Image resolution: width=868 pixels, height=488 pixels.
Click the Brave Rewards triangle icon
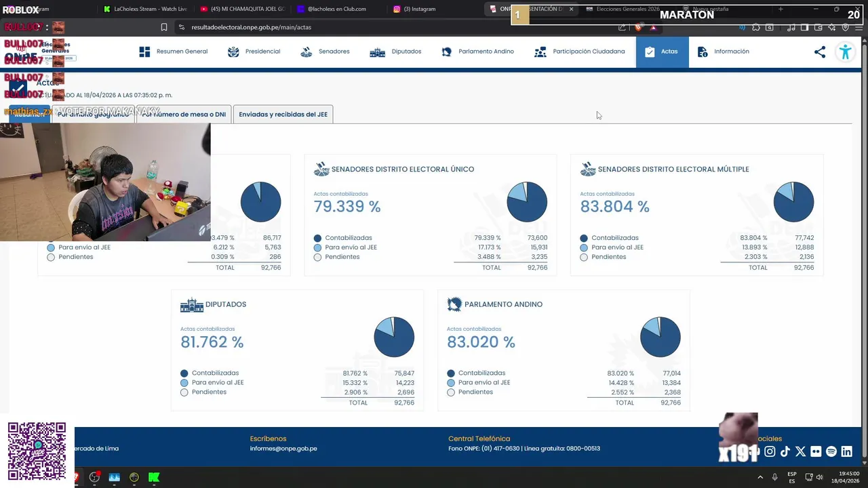(653, 27)
